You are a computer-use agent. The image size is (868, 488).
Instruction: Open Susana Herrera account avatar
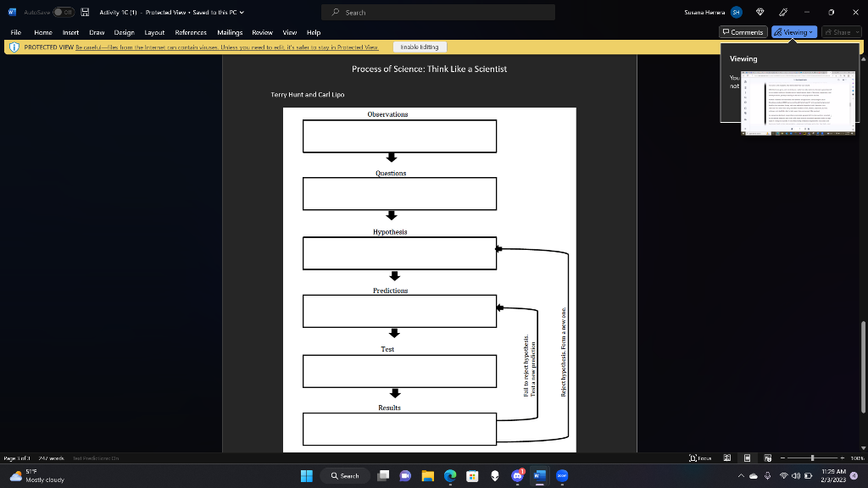click(737, 12)
